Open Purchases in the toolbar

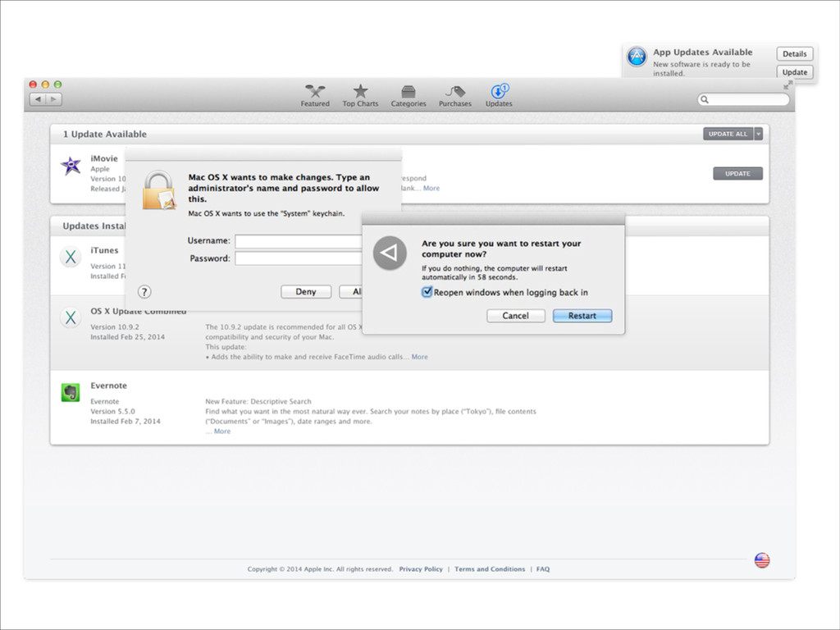click(x=454, y=96)
